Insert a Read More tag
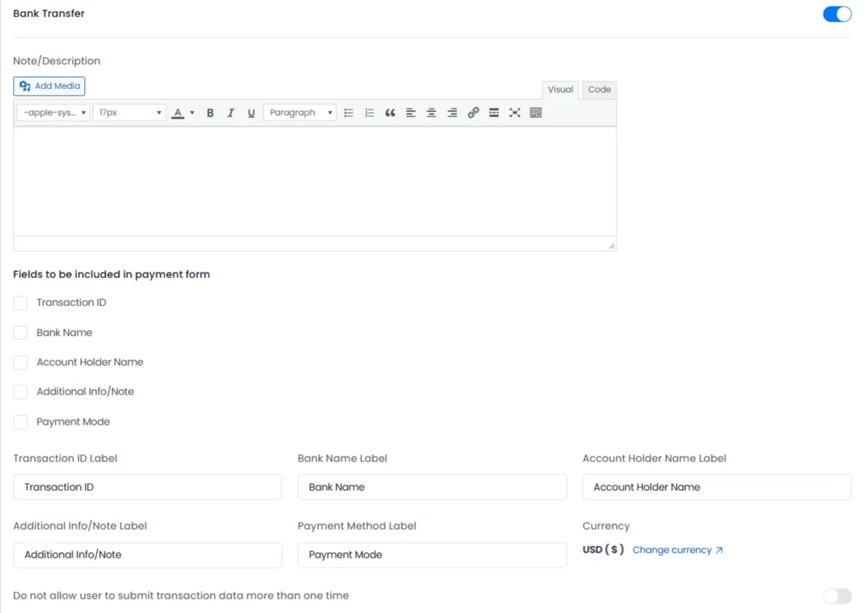The width and height of the screenshot is (868, 613). [x=494, y=112]
